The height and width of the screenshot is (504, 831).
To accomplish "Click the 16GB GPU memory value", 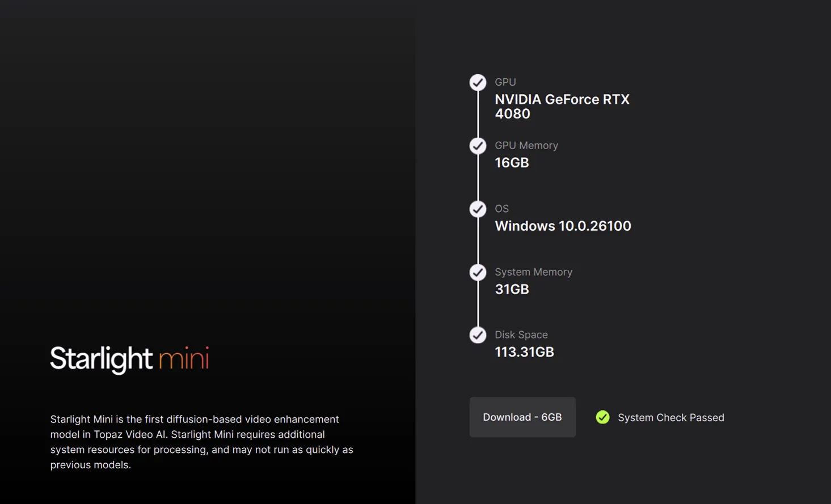I will pos(512,163).
